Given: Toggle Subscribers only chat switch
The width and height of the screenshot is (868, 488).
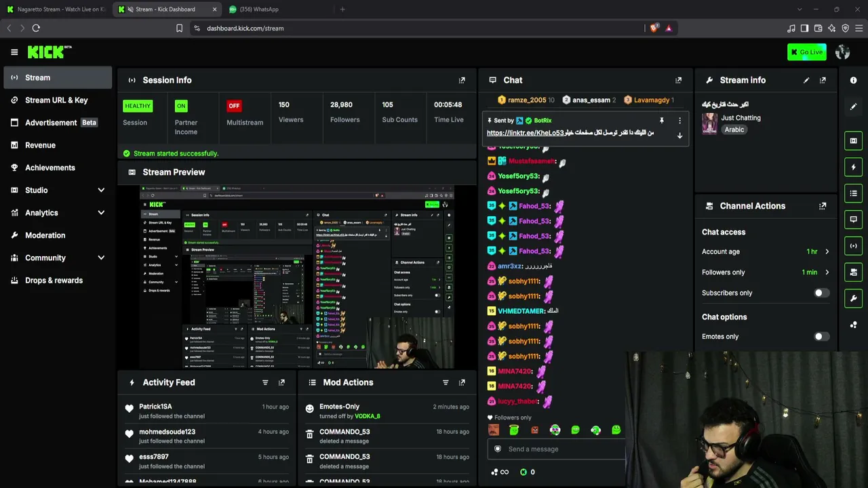Looking at the screenshot, I should point(821,293).
